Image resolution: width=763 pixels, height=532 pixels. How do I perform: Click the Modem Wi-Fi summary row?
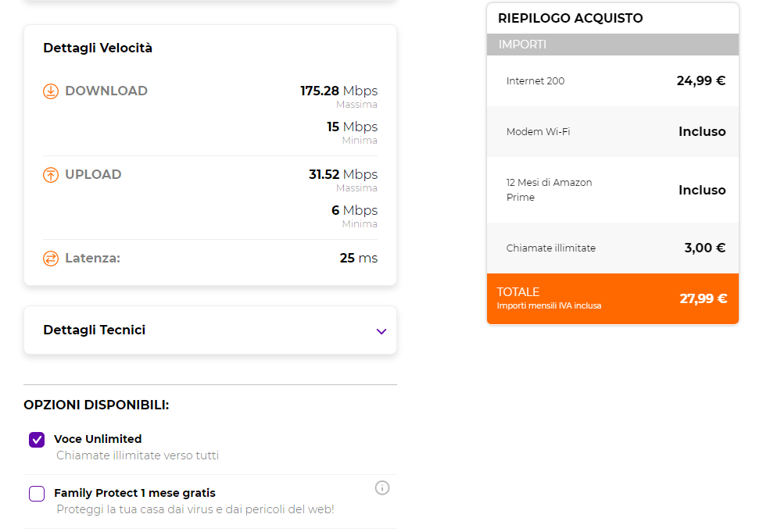click(613, 131)
